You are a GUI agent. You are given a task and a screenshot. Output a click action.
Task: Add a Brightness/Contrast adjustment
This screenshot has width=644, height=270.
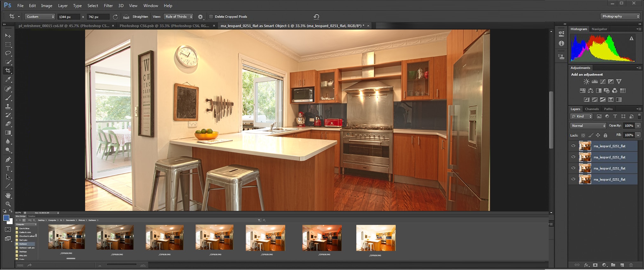586,82
